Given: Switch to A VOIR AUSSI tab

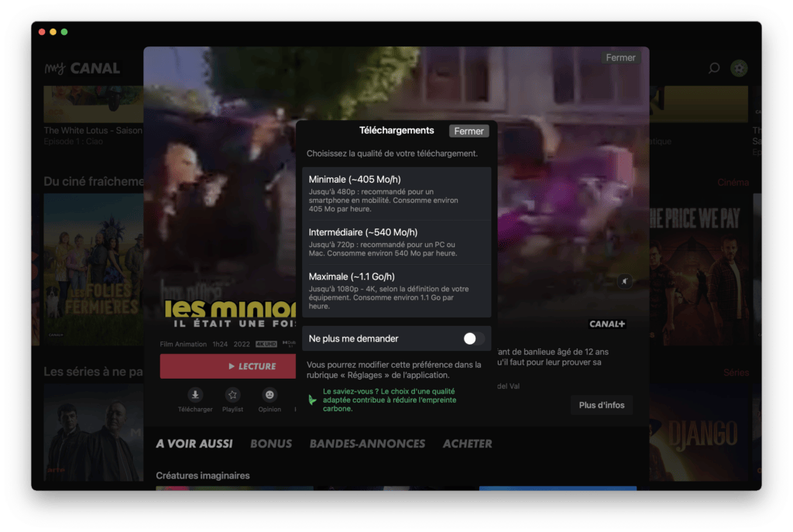Looking at the screenshot, I should (x=194, y=444).
